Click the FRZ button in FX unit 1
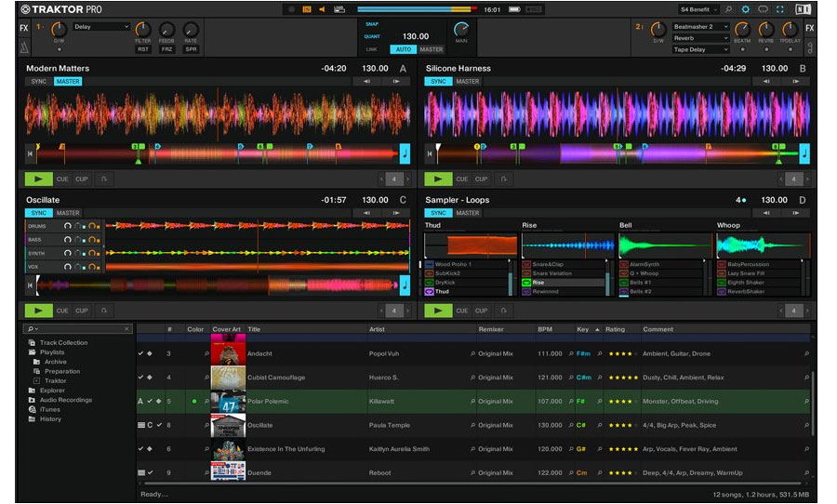 pyautogui.click(x=167, y=49)
